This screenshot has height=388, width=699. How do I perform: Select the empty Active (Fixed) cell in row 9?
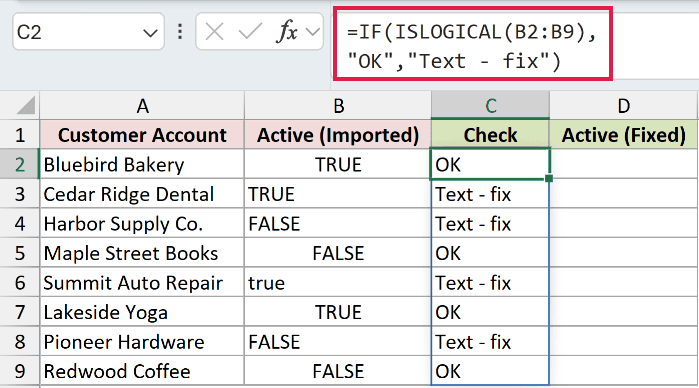click(624, 371)
